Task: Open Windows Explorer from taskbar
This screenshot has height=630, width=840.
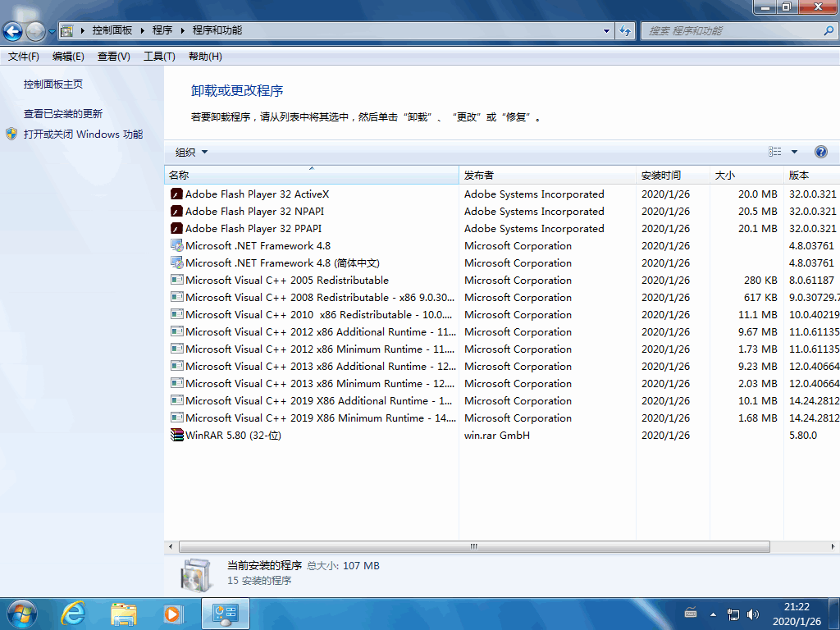Action: pos(124,614)
